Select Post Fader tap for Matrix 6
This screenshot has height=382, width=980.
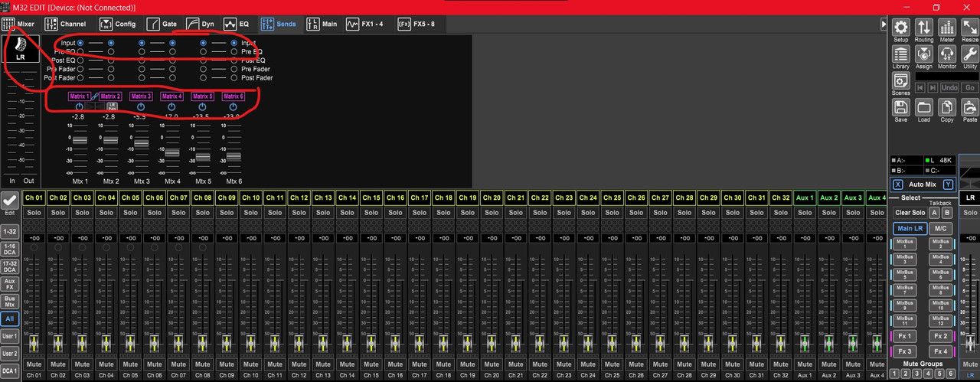pyautogui.click(x=234, y=77)
